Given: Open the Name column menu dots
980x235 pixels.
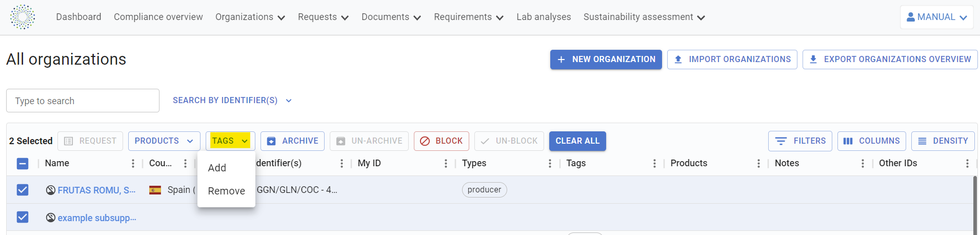Looking at the screenshot, I should (133, 163).
